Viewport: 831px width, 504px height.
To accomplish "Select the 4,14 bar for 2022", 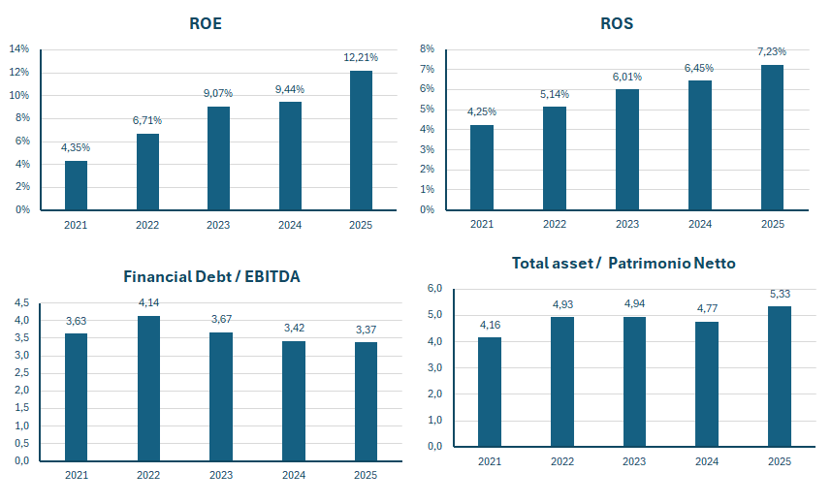I will point(148,389).
